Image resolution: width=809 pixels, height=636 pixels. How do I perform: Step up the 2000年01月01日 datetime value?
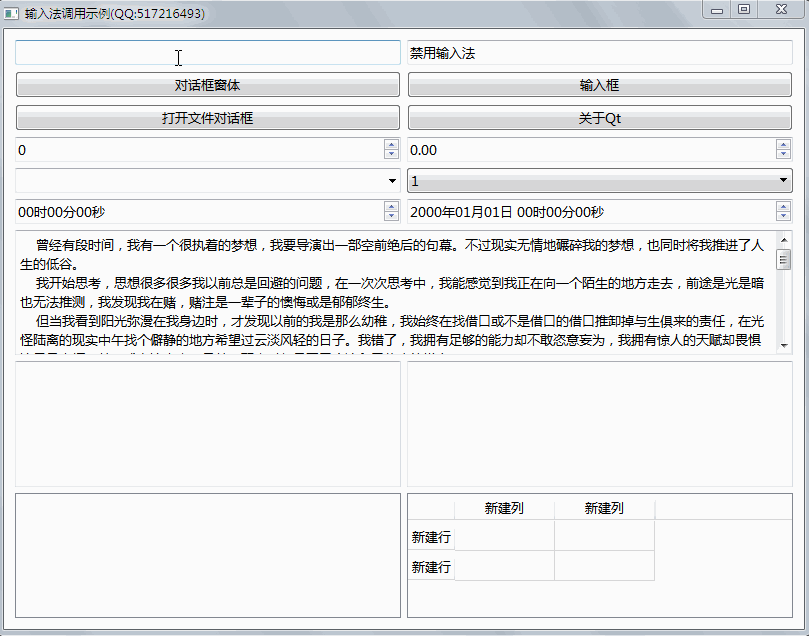[784, 205]
